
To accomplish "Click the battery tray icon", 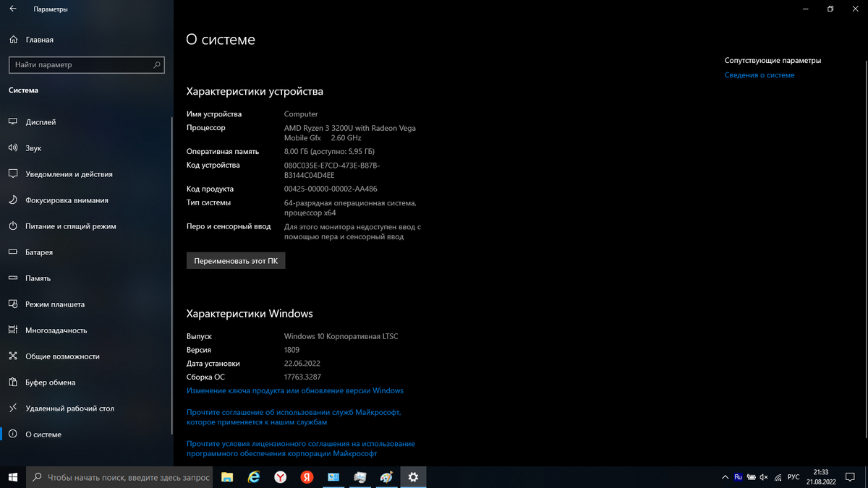I will 752,477.
